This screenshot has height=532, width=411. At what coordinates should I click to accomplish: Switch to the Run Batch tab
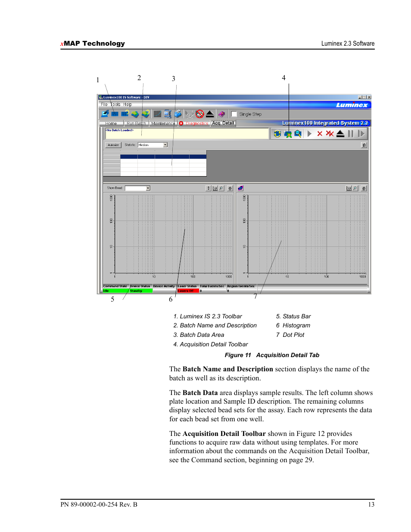coord(136,124)
